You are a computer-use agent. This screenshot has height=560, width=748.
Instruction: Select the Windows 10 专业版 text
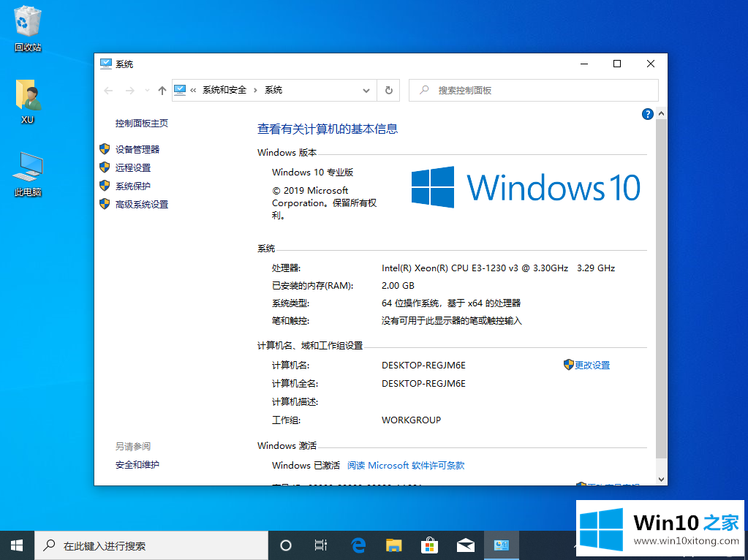coord(312,173)
